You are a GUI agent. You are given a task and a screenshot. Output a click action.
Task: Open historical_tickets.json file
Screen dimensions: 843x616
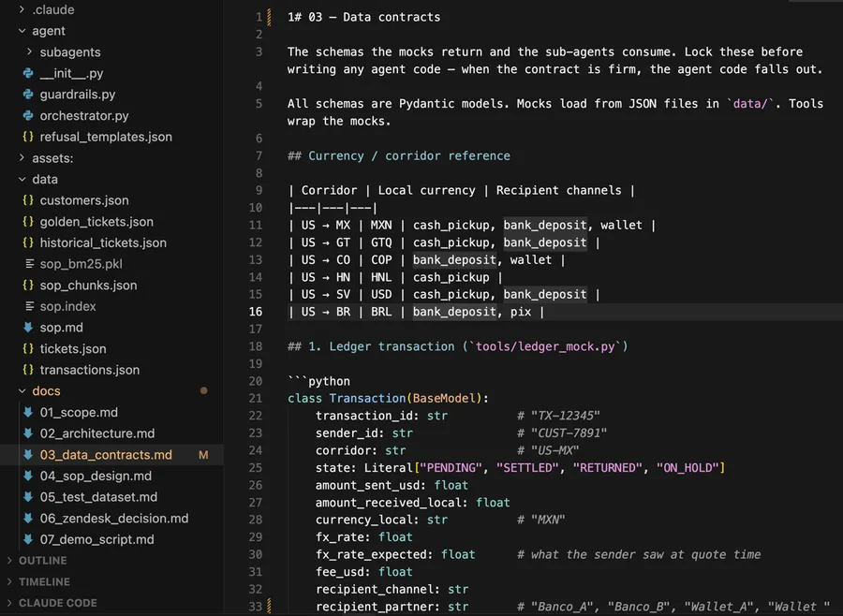pos(103,242)
